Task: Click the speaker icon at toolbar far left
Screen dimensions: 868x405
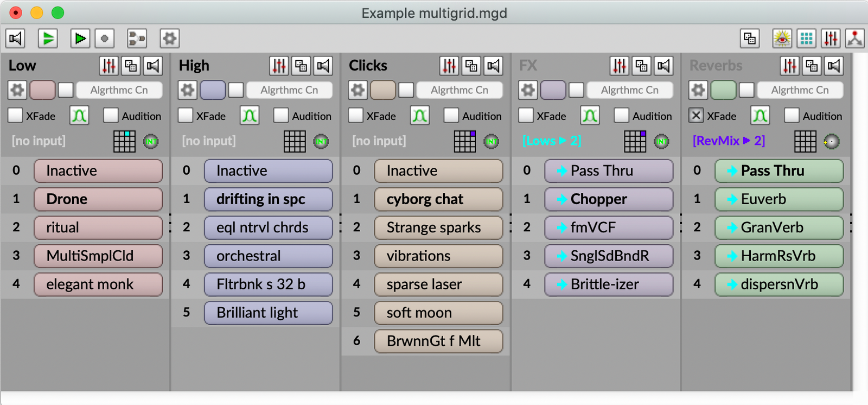Action: click(15, 39)
